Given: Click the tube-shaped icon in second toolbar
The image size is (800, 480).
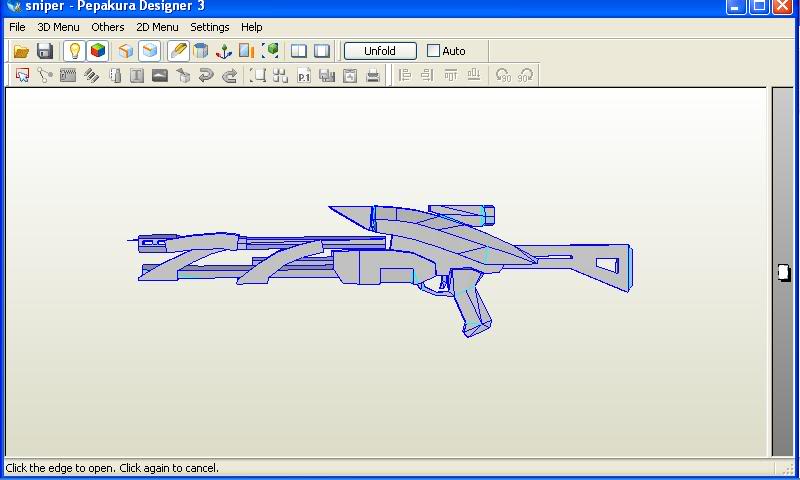Looking at the screenshot, I should [115, 75].
